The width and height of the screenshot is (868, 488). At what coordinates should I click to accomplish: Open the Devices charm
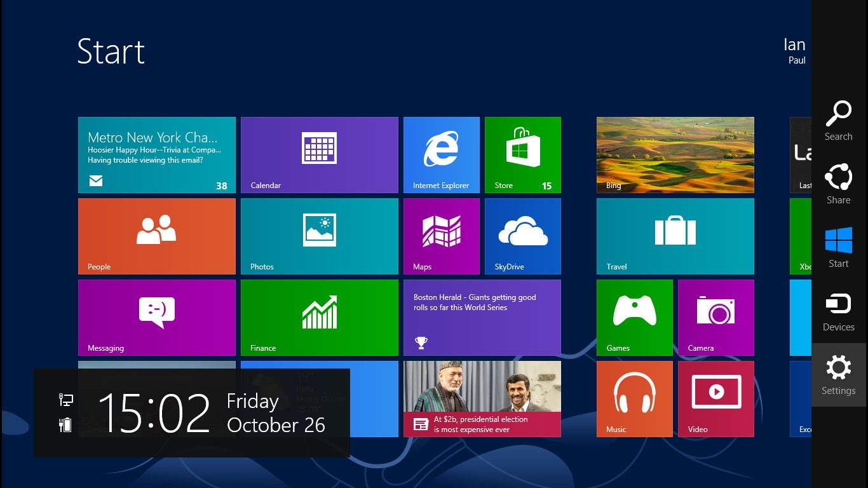pyautogui.click(x=838, y=311)
